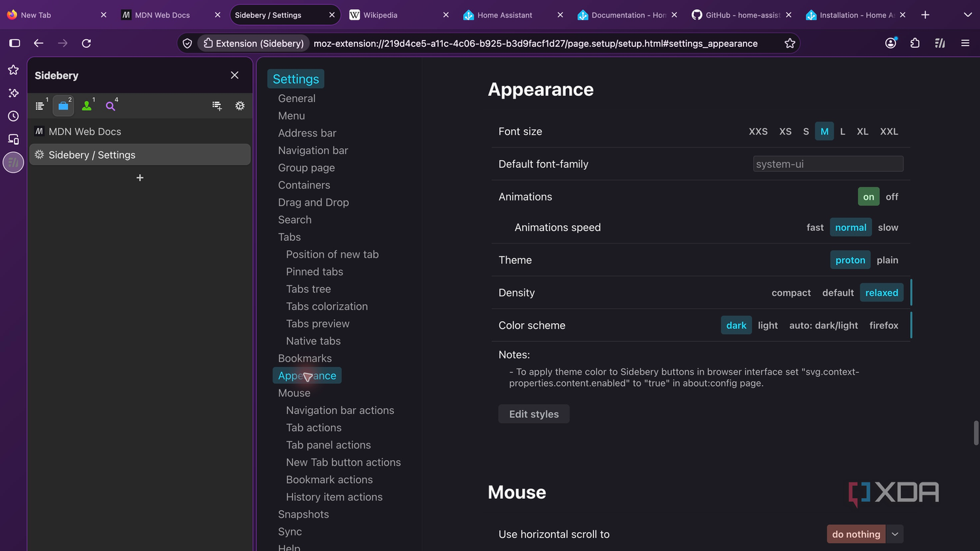The width and height of the screenshot is (980, 551).
Task: Jump to the Snapshots settings section
Action: tap(304, 514)
